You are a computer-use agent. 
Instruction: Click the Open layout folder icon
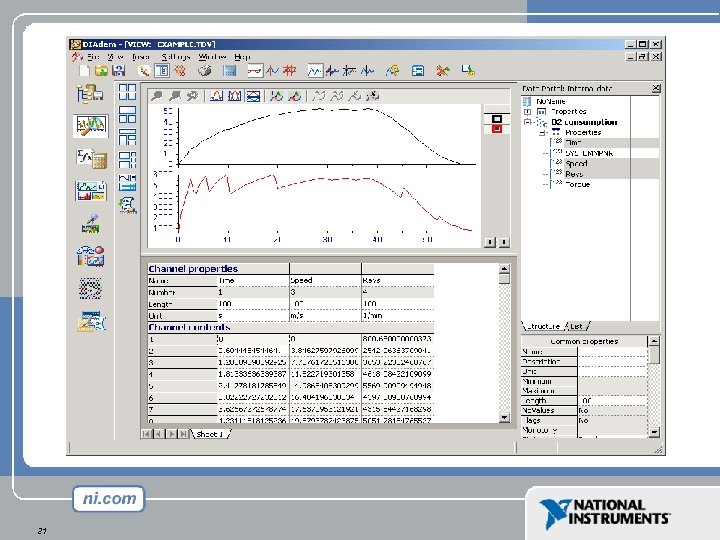[101, 71]
